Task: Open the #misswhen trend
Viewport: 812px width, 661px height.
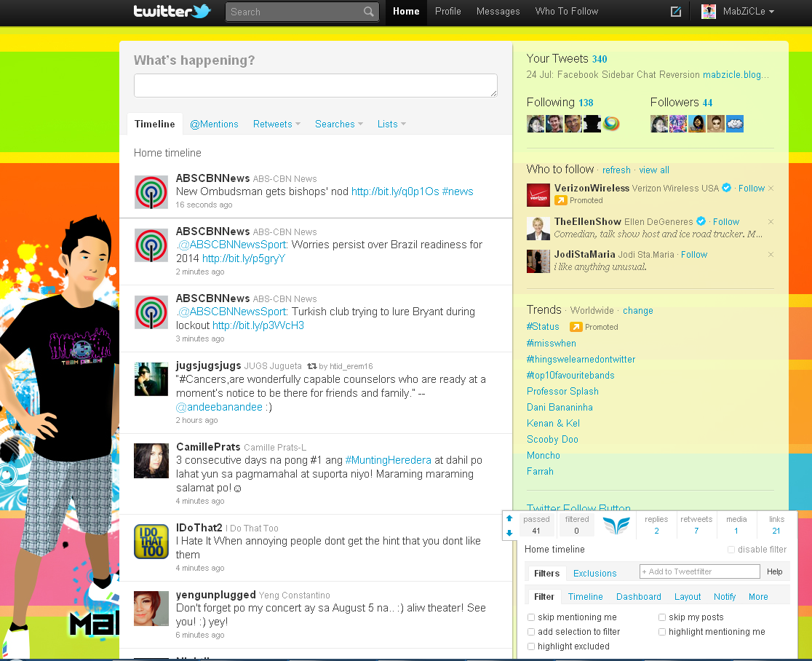Action: pos(551,344)
